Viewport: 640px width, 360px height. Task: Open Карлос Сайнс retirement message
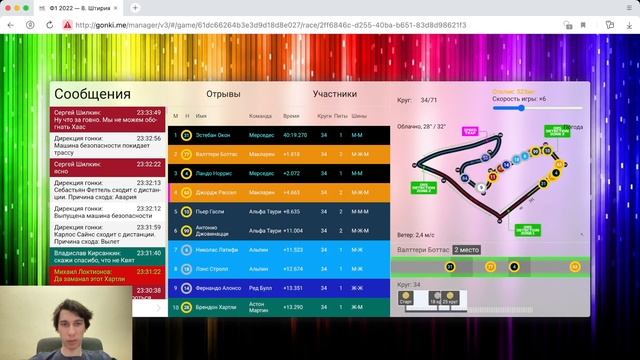[107, 234]
